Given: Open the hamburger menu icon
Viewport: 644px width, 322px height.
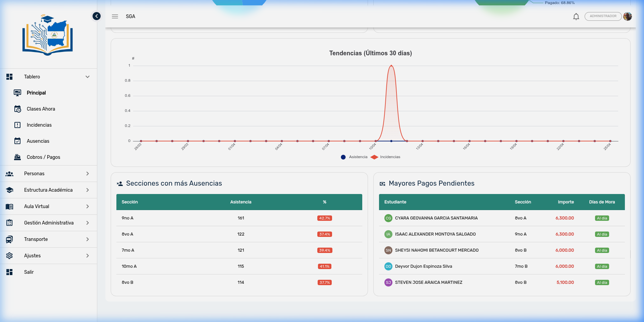Looking at the screenshot, I should tap(115, 16).
